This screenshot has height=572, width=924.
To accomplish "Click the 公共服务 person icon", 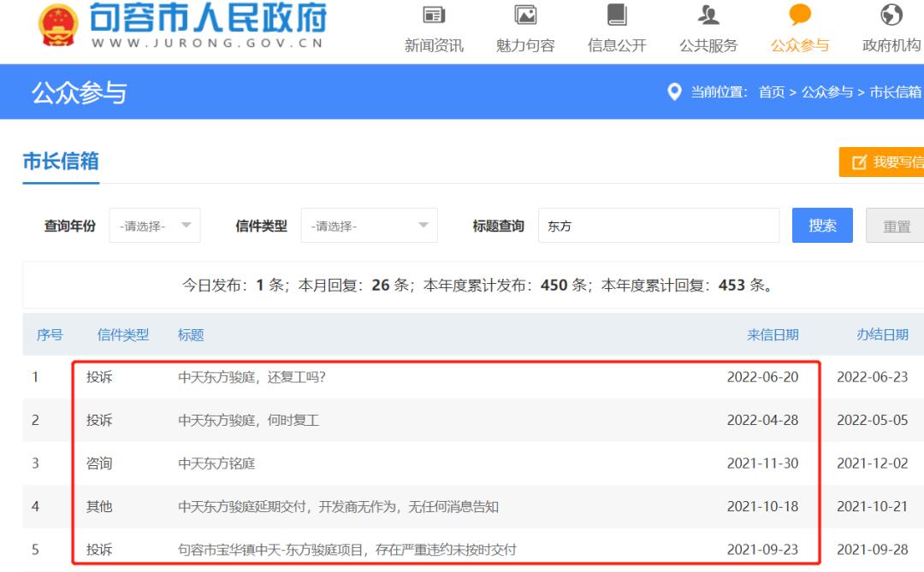I will pyautogui.click(x=708, y=16).
